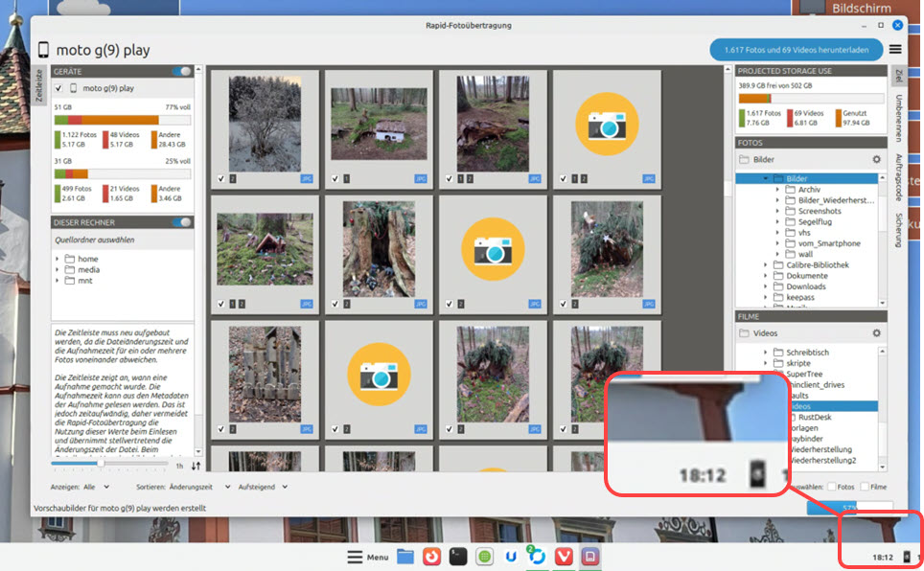This screenshot has height=571, width=924.
Task: Switch to the Umbenennen side tab
Action: (x=898, y=116)
